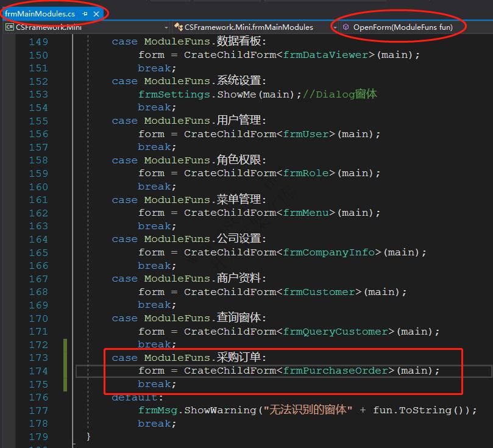
Task: Click line number 149 in the gutter
Action: point(38,41)
